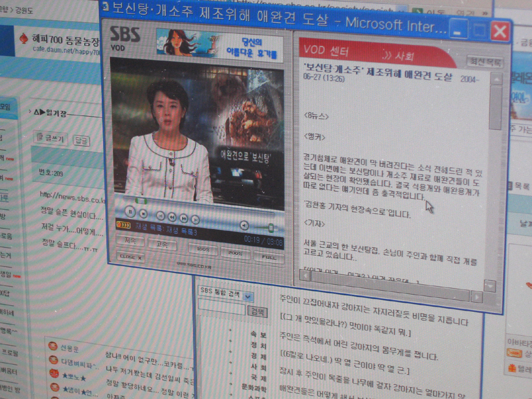Click commenter name ★뽀노★
This screenshot has height=399, width=532.
[x=73, y=377]
